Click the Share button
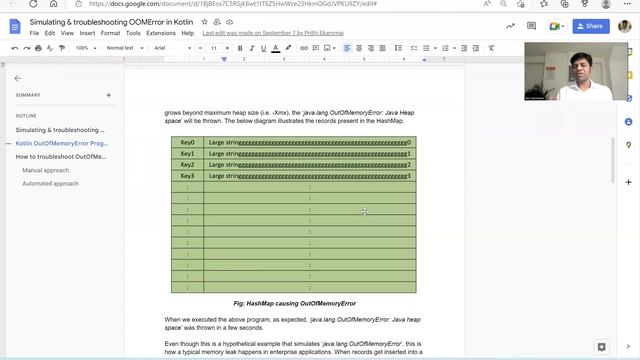 click(x=591, y=26)
